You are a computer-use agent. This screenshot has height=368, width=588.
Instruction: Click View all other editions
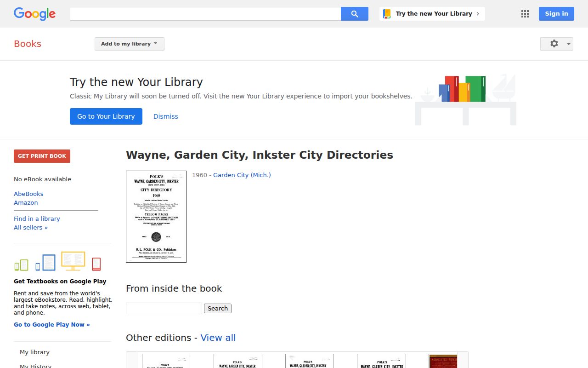point(218,338)
